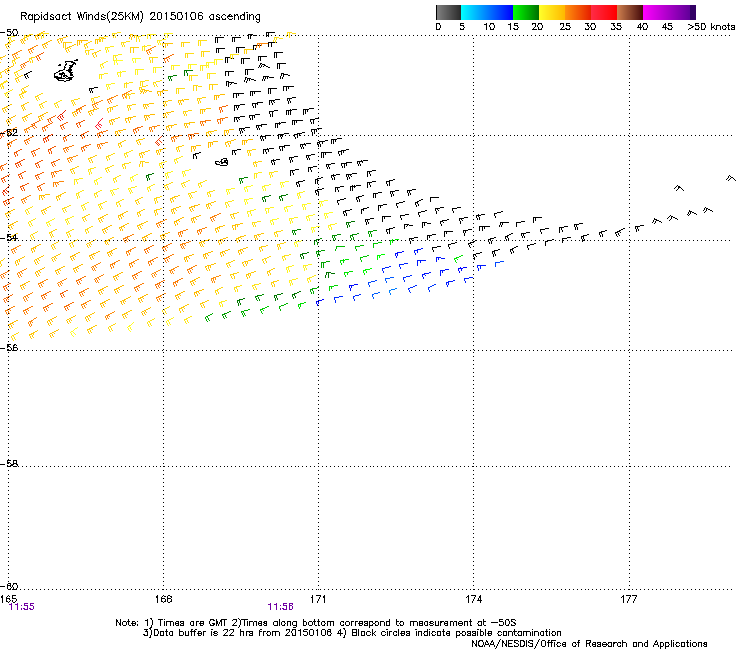This screenshot has width=740, height=650.
Task: Click the purple '11:58' time stamp
Action: pyautogui.click(x=280, y=607)
